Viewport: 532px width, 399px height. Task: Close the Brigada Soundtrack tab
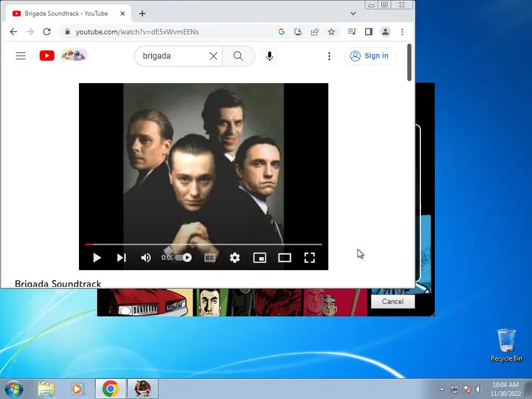point(123,14)
